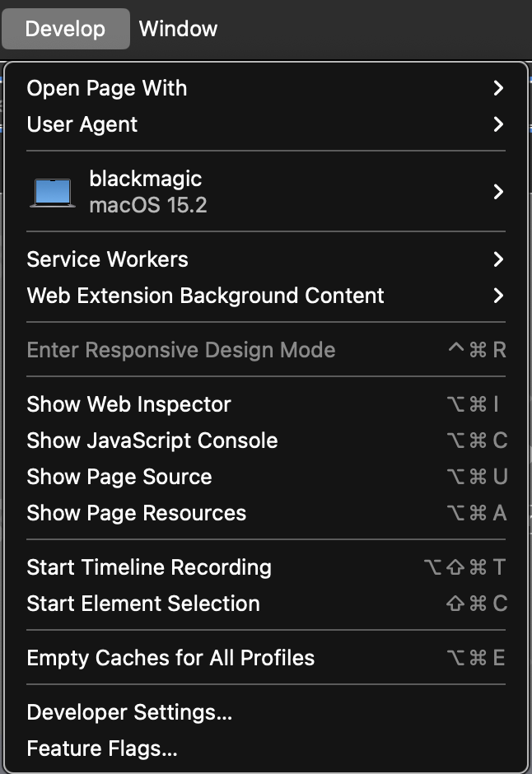Click the blackmagic laptop device icon

click(54, 192)
